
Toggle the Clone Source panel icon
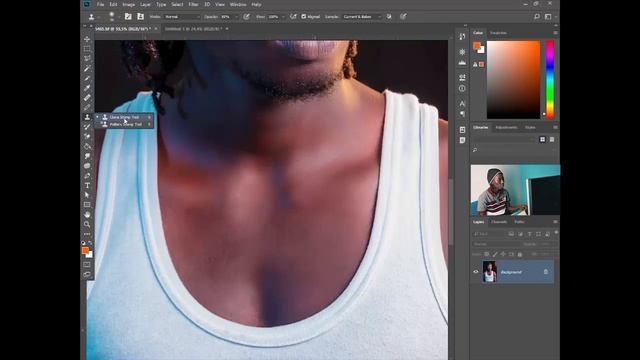click(x=140, y=17)
